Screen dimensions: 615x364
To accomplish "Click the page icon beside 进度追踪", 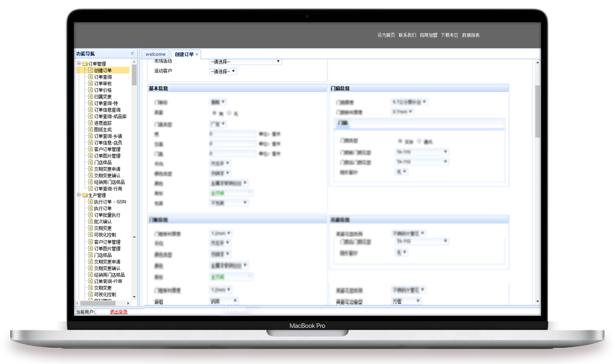I will pos(91,123).
